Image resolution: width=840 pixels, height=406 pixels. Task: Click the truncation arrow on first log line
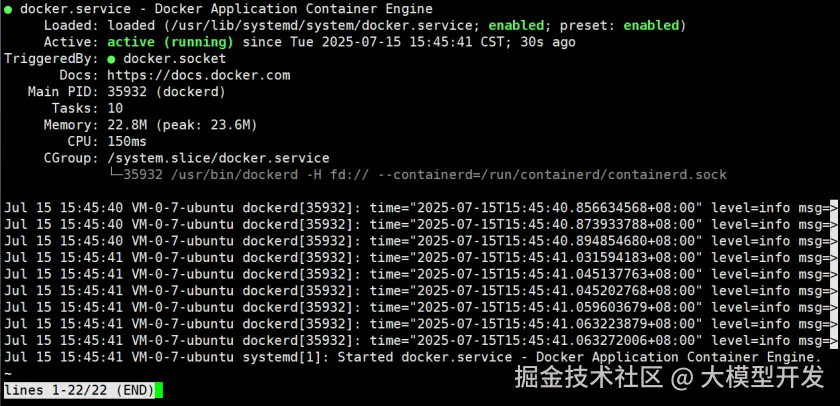click(x=832, y=208)
